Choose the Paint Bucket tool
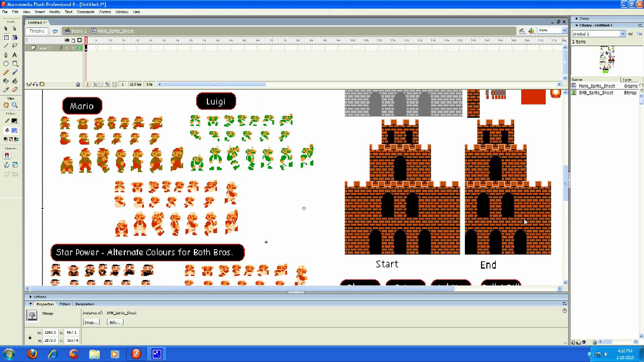This screenshot has width=644, height=362. click(14, 81)
